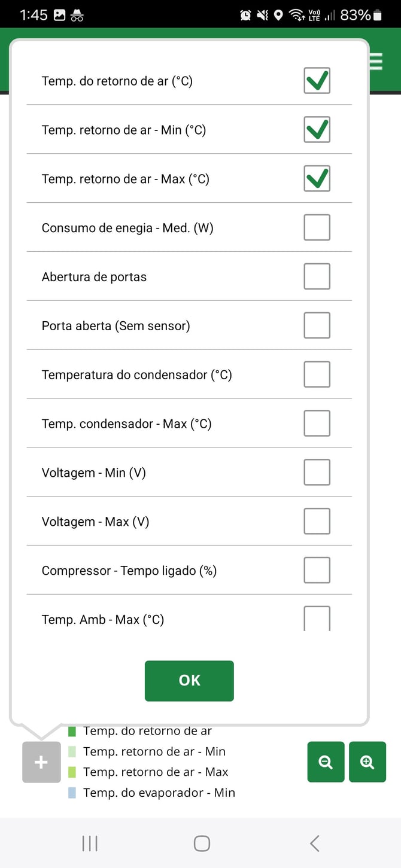401x868 pixels.
Task: Enable Consumo de enegia - Med. (W)
Action: pyautogui.click(x=317, y=227)
